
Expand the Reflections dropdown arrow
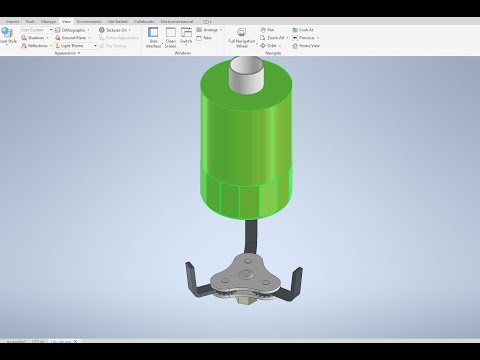pyautogui.click(x=51, y=46)
